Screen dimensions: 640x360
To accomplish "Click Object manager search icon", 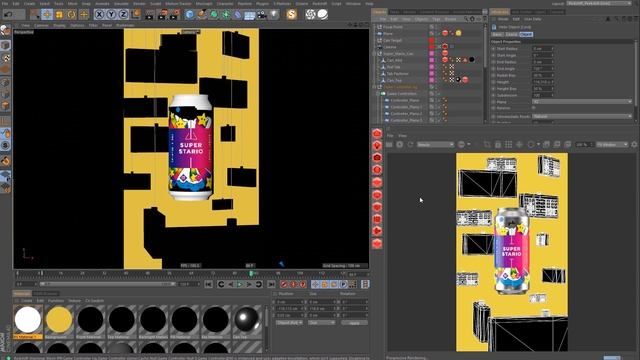I will click(x=466, y=19).
